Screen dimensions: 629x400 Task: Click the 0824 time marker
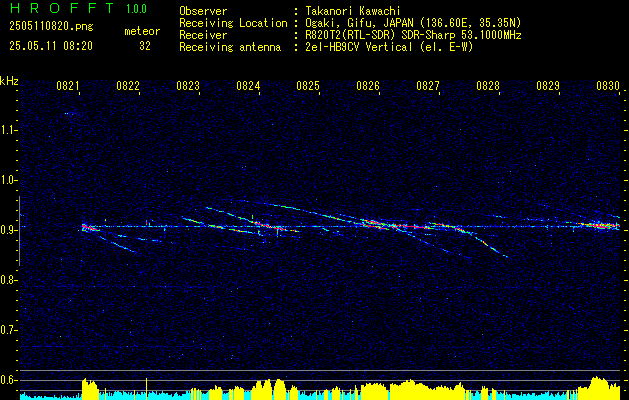point(248,86)
